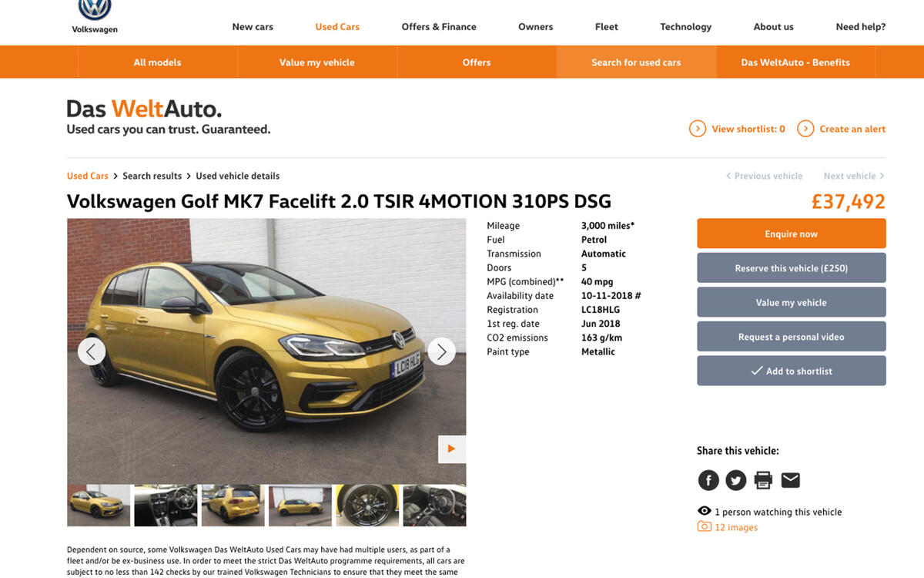Print this vehicle listing
The width and height of the screenshot is (924, 578).
[763, 479]
